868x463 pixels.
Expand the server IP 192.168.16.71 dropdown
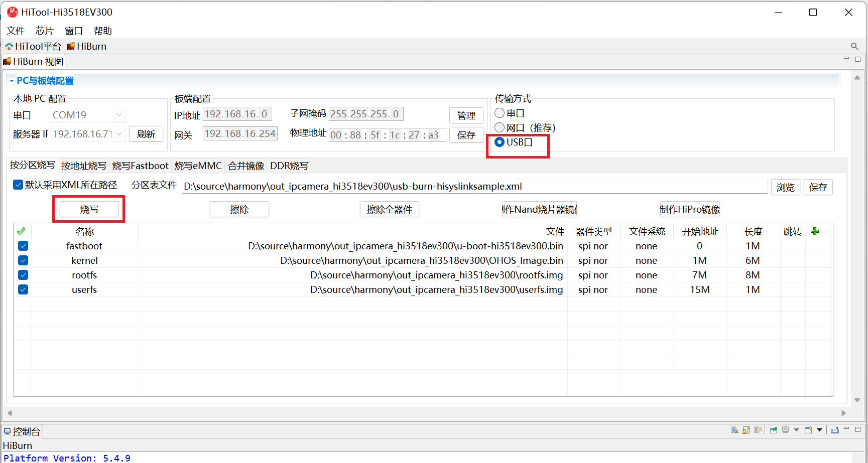[119, 134]
